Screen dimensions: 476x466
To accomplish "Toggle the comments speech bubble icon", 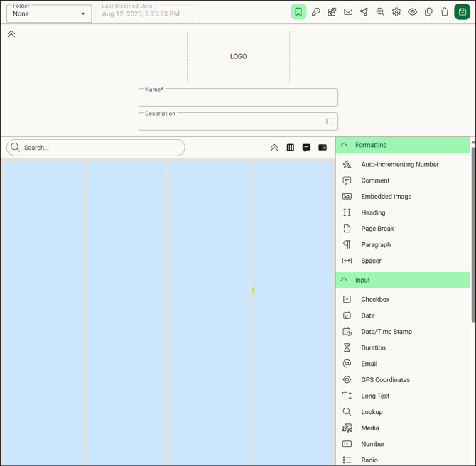I will (x=306, y=148).
